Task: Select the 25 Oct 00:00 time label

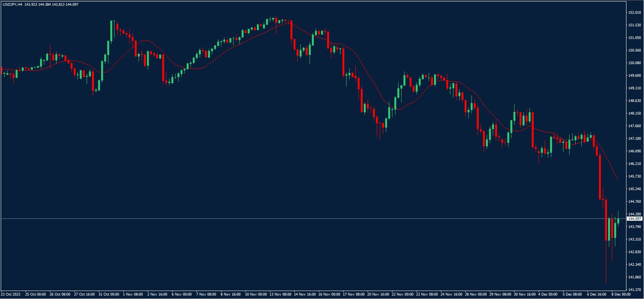Action: point(36,294)
